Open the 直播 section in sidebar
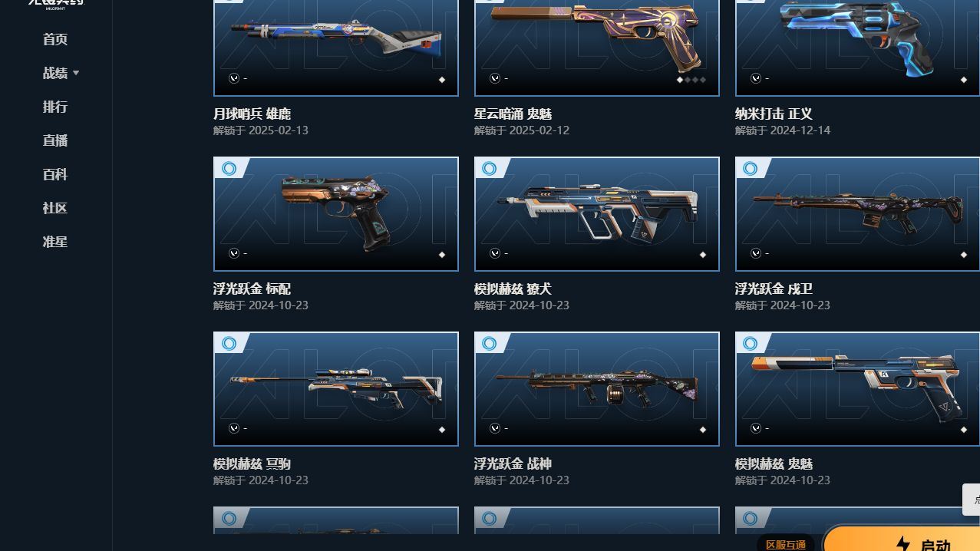Image resolution: width=980 pixels, height=551 pixels. click(x=55, y=140)
